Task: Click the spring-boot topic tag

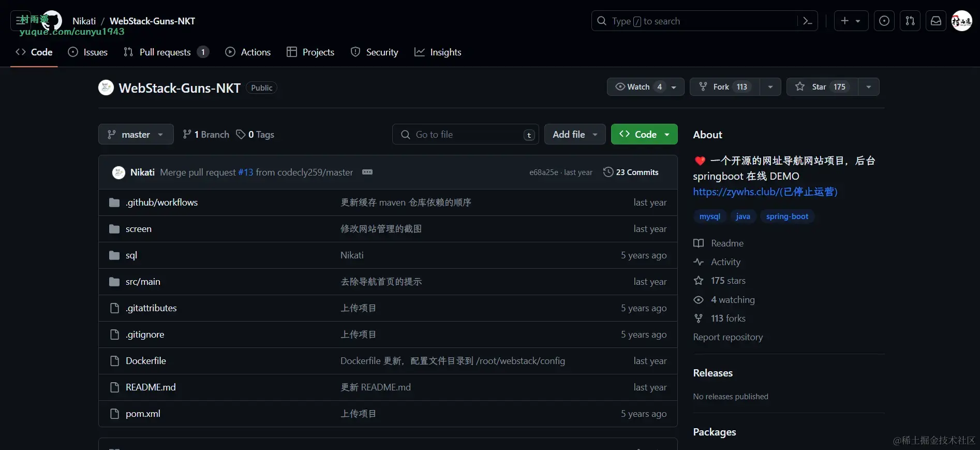Action: tap(787, 216)
